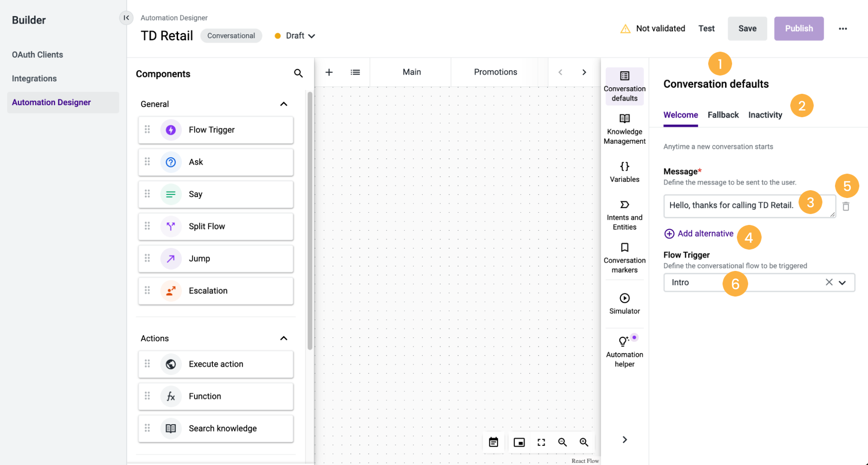Select the Say component
Image resolution: width=868 pixels, height=465 pixels.
coord(216,194)
